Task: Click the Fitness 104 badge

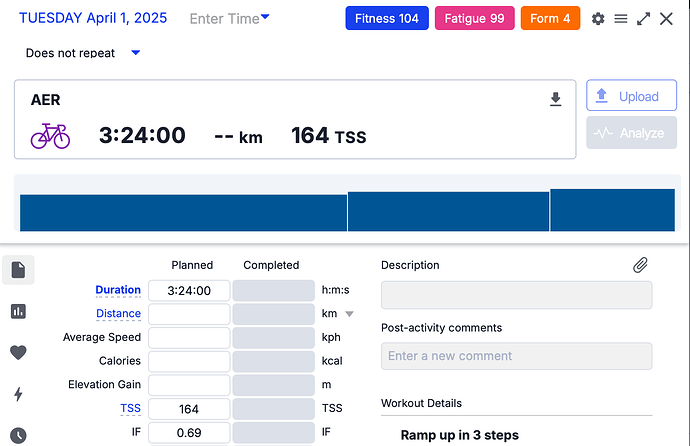Action: pos(387,18)
